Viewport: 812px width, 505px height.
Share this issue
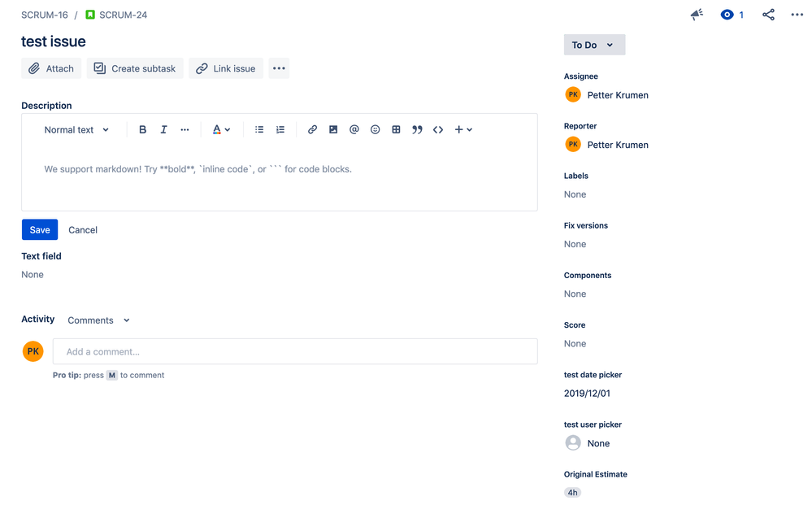point(768,15)
